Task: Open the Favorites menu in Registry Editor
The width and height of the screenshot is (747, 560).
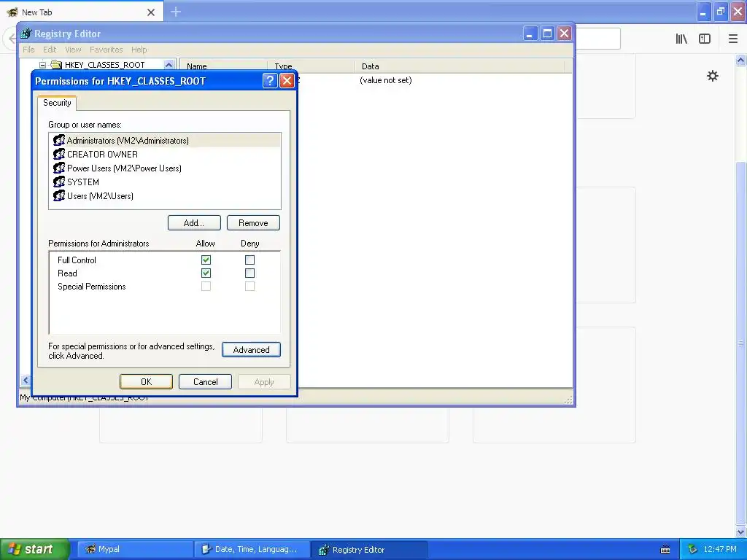Action: [107, 50]
